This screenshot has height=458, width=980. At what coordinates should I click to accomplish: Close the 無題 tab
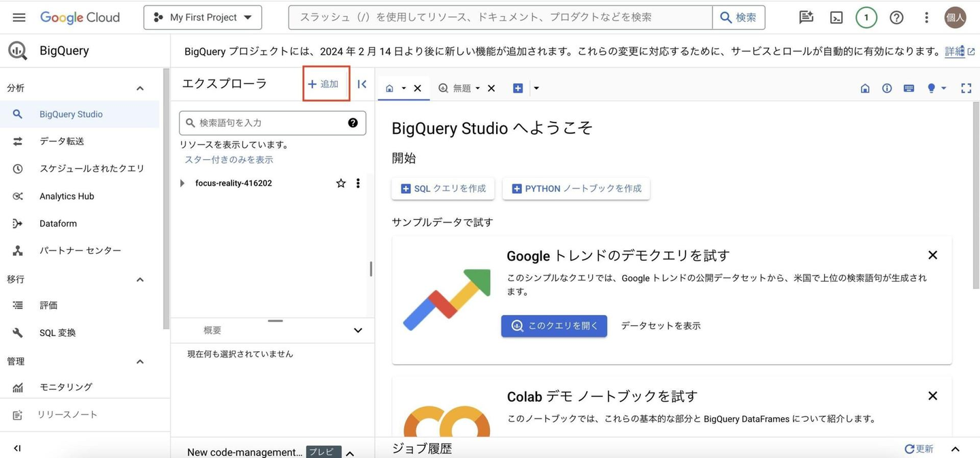(x=491, y=88)
